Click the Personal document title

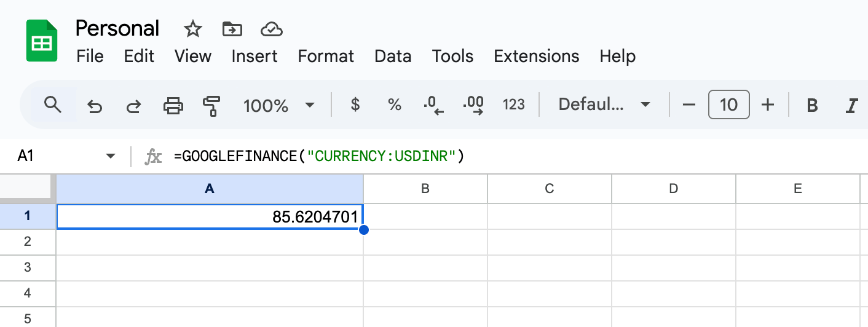pyautogui.click(x=117, y=28)
